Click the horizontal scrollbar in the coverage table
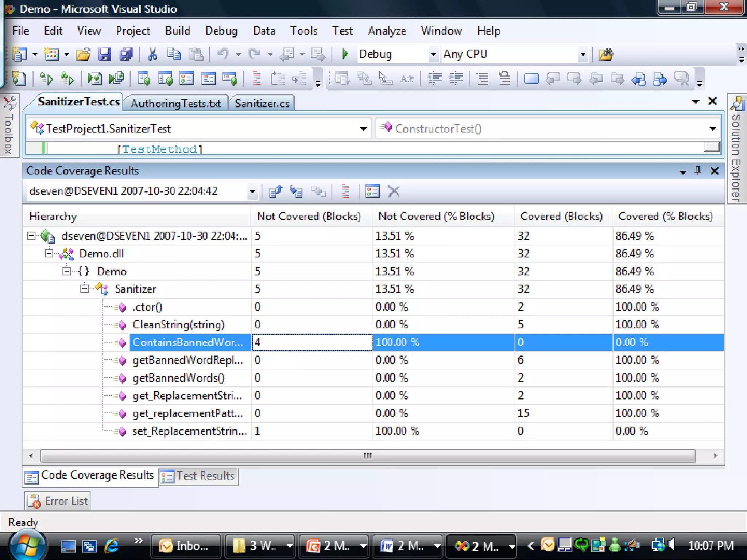747x560 pixels. click(x=368, y=456)
